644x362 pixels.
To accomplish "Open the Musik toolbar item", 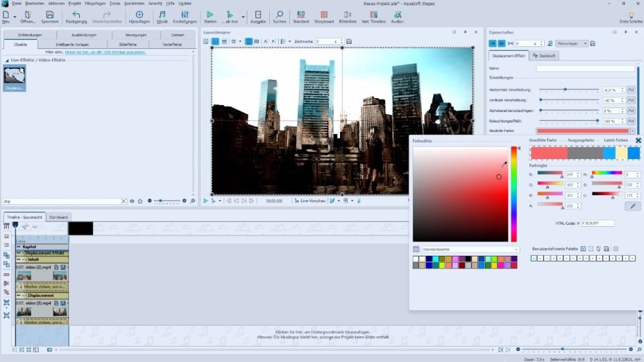I will (162, 15).
